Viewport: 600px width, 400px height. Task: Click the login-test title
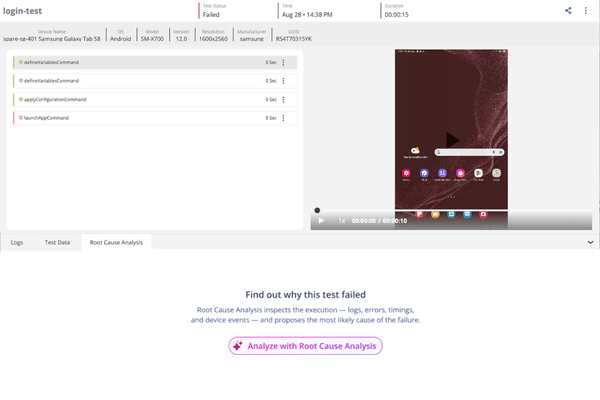click(23, 11)
